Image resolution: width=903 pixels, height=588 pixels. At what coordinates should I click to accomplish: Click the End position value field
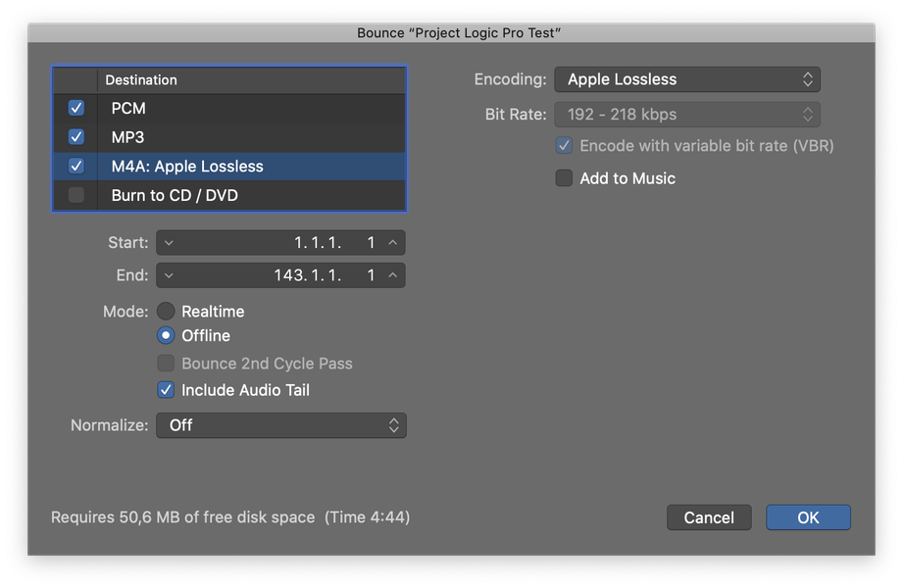click(x=294, y=276)
